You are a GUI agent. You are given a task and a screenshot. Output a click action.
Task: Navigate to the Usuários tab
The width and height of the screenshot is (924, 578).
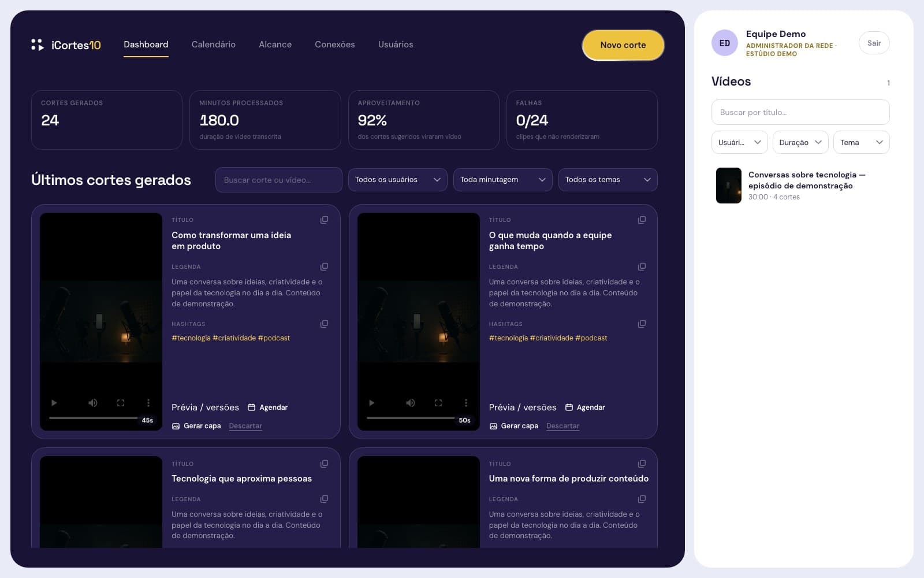(x=396, y=45)
